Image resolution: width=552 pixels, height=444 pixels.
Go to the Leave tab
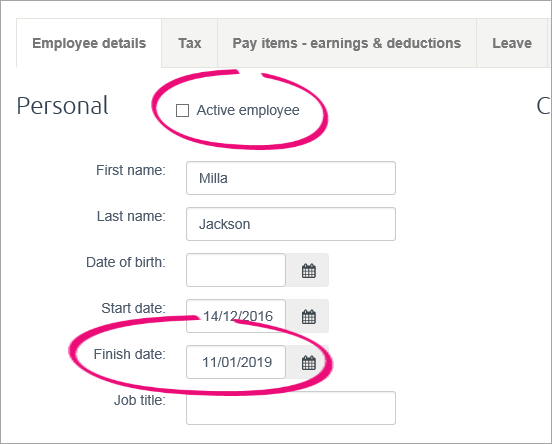[512, 43]
